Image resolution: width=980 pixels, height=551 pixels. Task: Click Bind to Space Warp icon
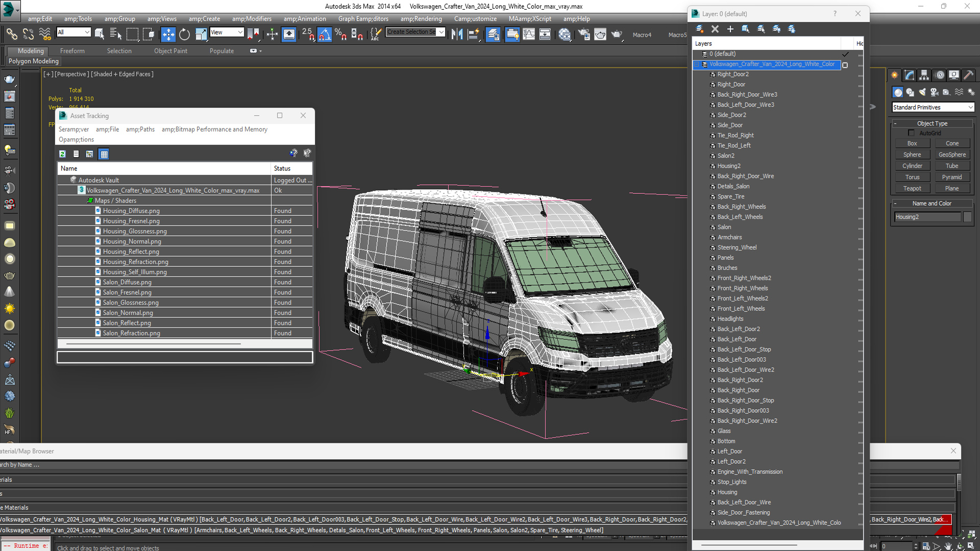click(45, 34)
